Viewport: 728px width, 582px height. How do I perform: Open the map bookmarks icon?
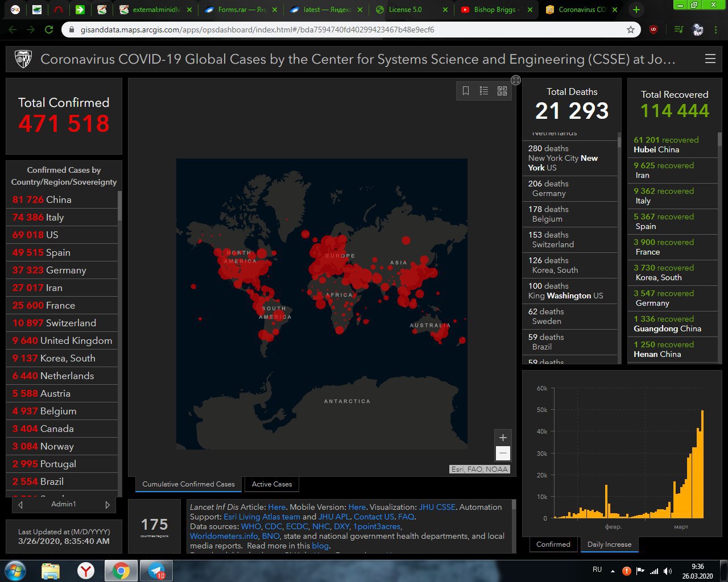pyautogui.click(x=465, y=90)
